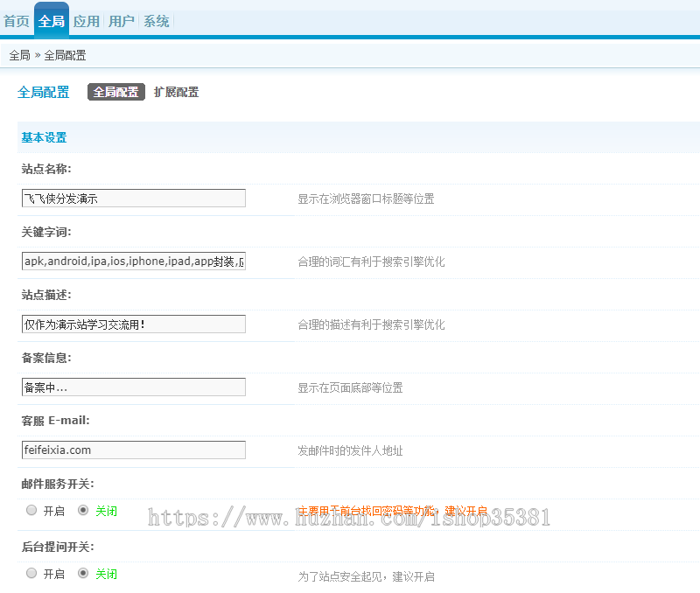Click hint text 发邮件时的发件人地址
This screenshot has width=700, height=593.
[351, 450]
